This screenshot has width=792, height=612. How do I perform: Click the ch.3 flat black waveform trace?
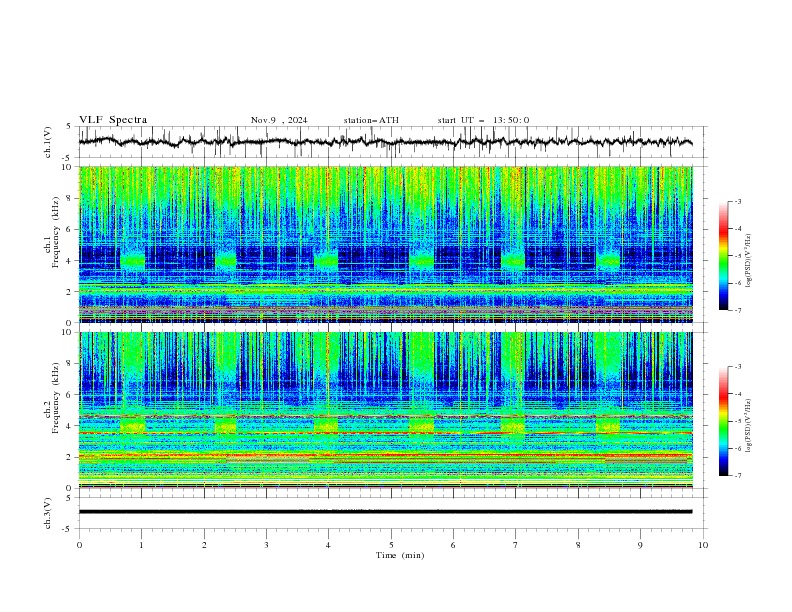coord(385,512)
